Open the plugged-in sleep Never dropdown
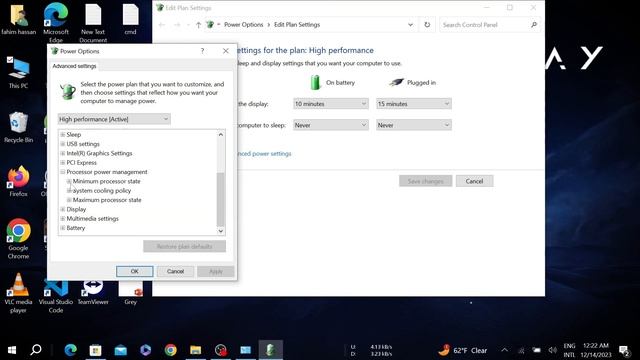Image resolution: width=640 pixels, height=360 pixels. click(413, 125)
